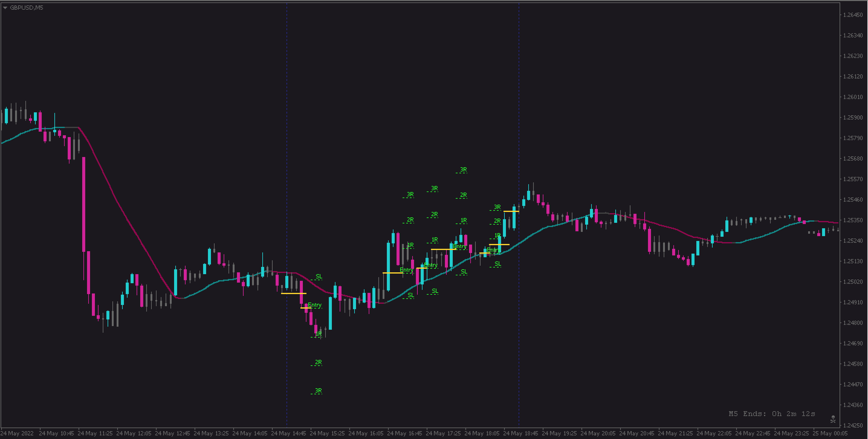Click the GBPUSD,M5 symbol title text
Image resolution: width=868 pixels, height=439 pixels.
pyautogui.click(x=26, y=8)
